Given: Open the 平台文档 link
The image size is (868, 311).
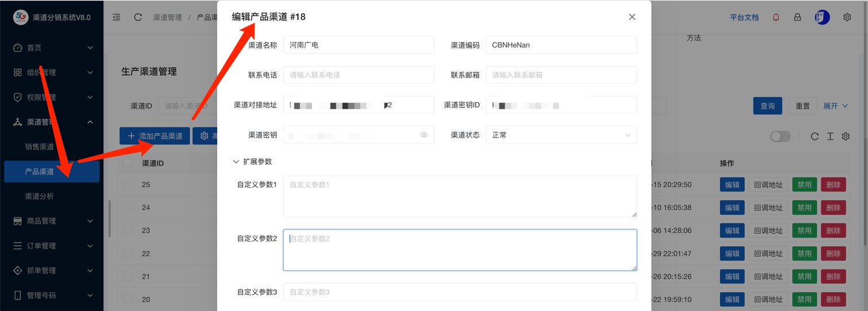Looking at the screenshot, I should point(744,17).
